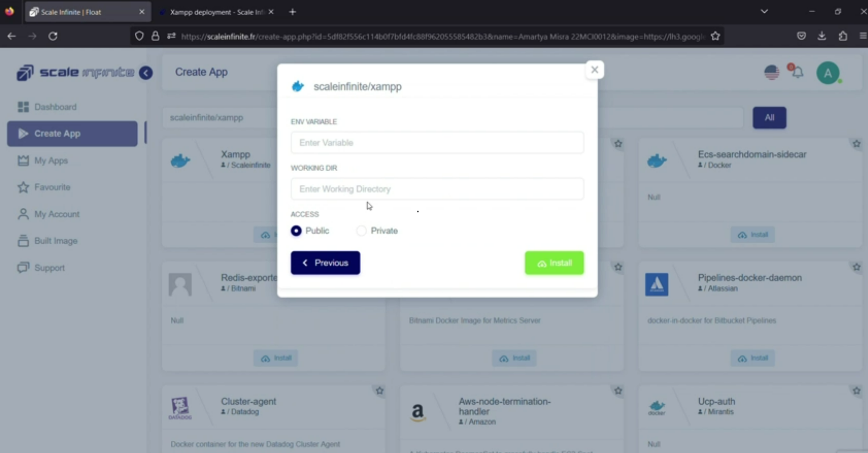
Task: Open browser extensions menu
Action: [x=843, y=36]
